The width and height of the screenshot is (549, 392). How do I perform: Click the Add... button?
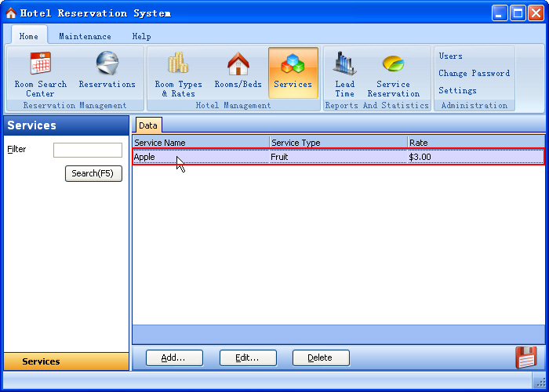(174, 358)
